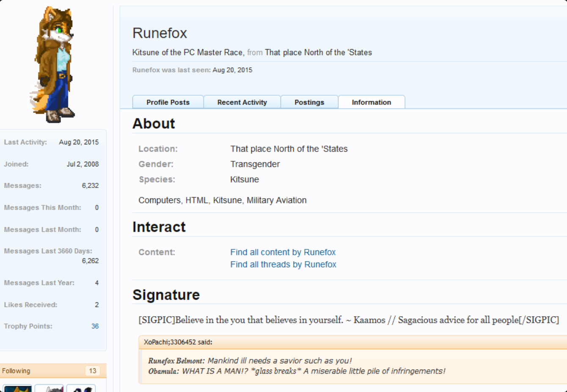
Task: Click the Messages Last 3660 Days value 6,262
Action: [90, 261]
